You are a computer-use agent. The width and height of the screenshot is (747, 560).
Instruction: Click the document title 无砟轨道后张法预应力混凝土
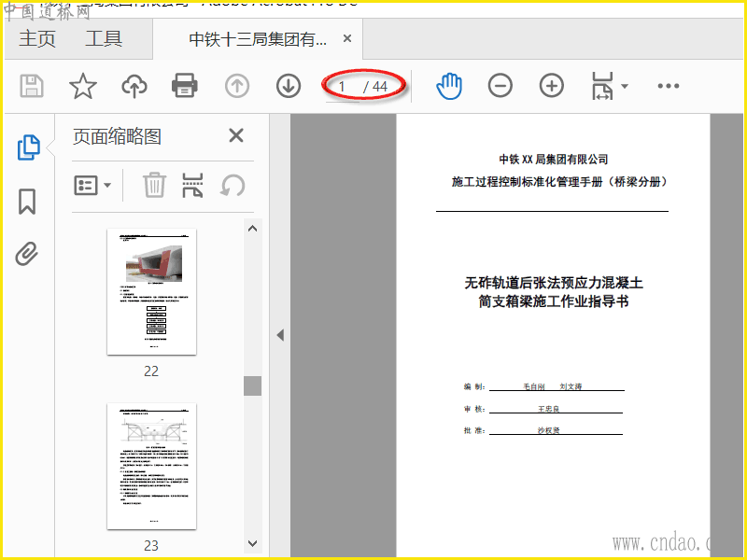tap(554, 283)
